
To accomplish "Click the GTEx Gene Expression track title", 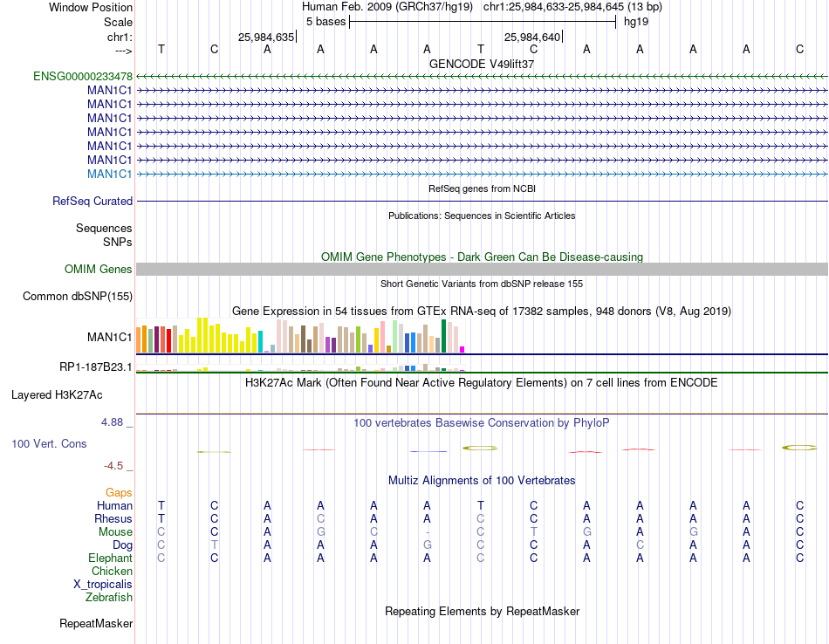I will click(482, 311).
